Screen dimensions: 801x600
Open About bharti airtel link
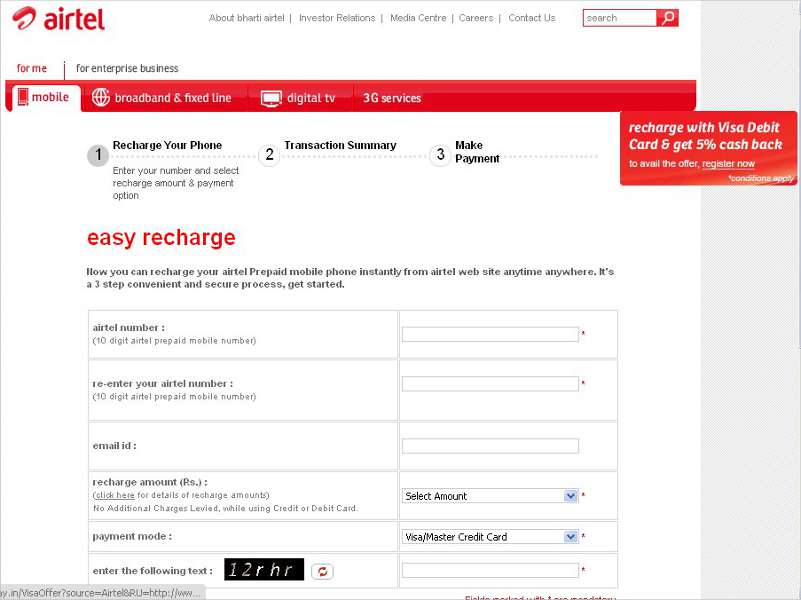(x=247, y=18)
